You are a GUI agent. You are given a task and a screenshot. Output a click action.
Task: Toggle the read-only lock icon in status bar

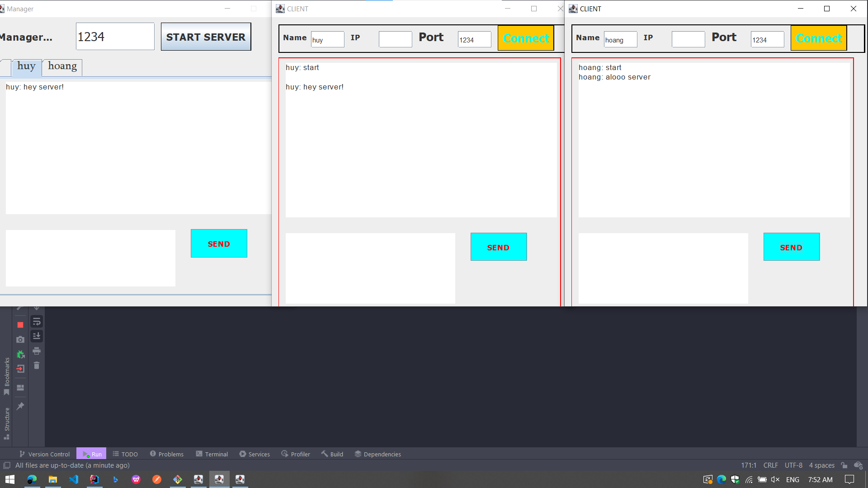[x=844, y=465]
